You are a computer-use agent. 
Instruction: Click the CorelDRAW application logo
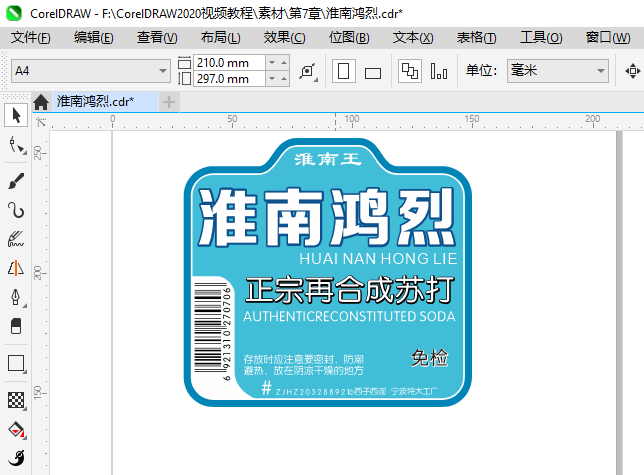(x=14, y=13)
